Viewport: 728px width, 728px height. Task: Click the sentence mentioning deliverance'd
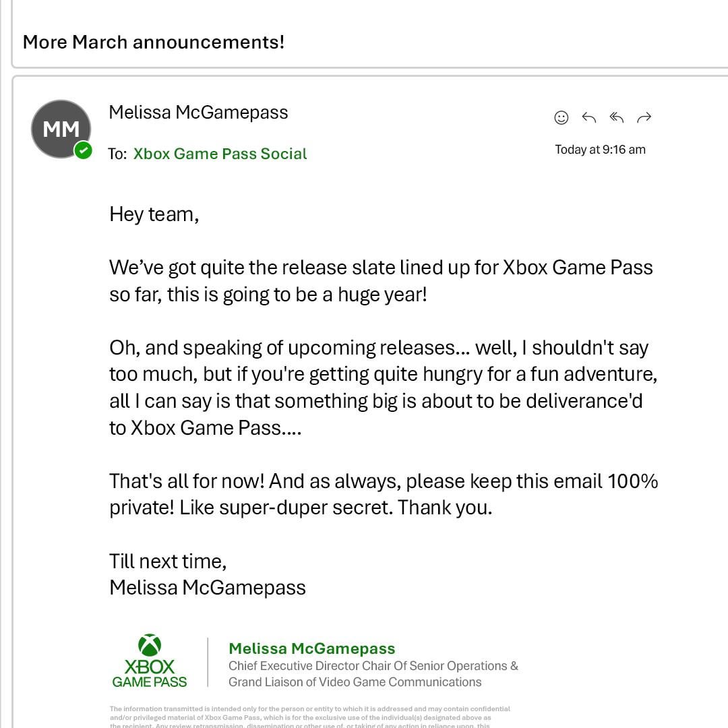coord(375,401)
